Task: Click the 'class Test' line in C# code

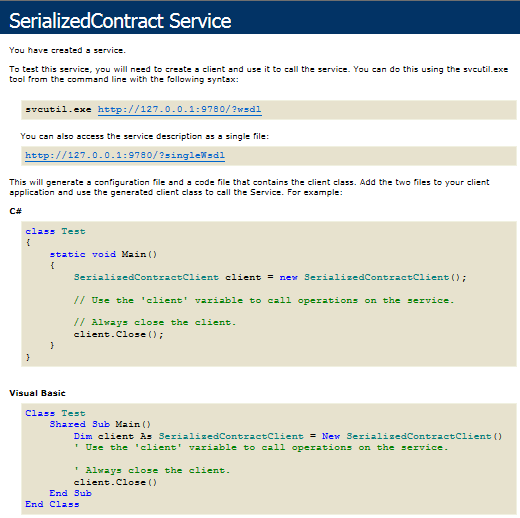Action: (x=55, y=231)
